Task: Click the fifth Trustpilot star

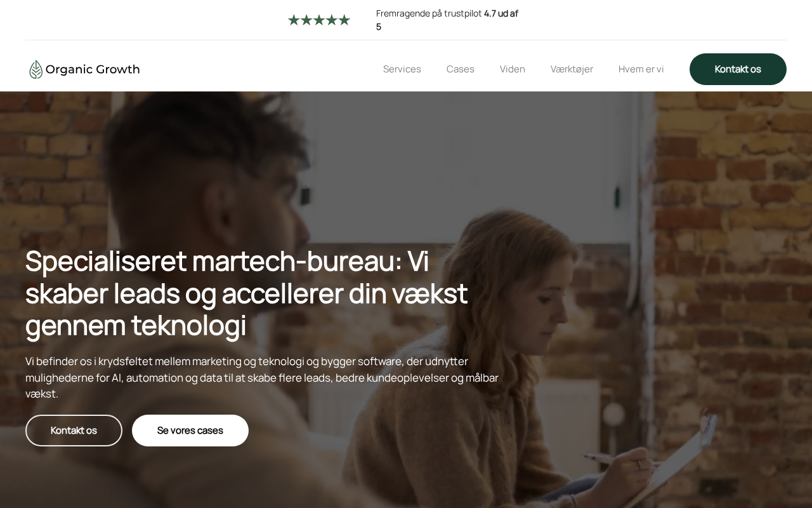Action: pyautogui.click(x=344, y=20)
